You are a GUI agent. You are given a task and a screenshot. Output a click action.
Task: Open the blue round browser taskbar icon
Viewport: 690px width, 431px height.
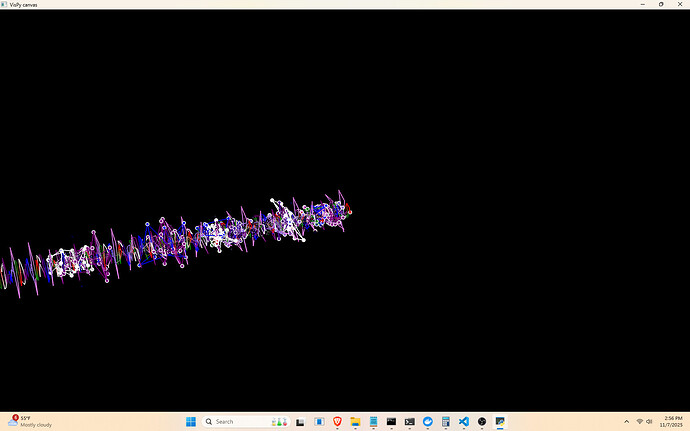coord(427,422)
